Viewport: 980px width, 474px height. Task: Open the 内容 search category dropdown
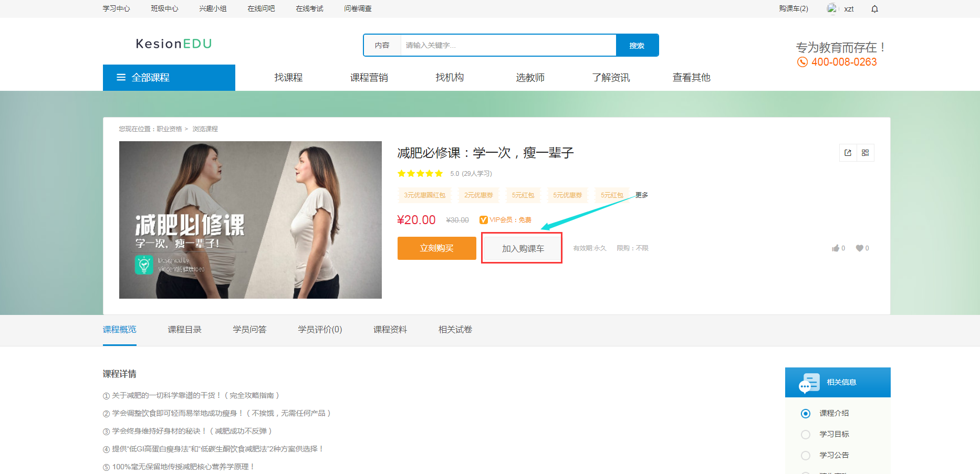click(382, 45)
